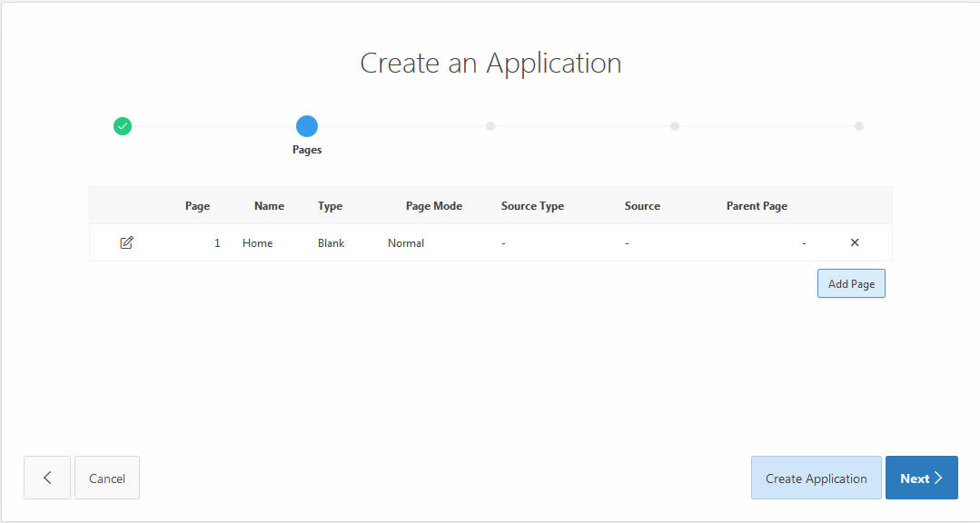
Task: Click the Type column header
Action: click(x=330, y=206)
